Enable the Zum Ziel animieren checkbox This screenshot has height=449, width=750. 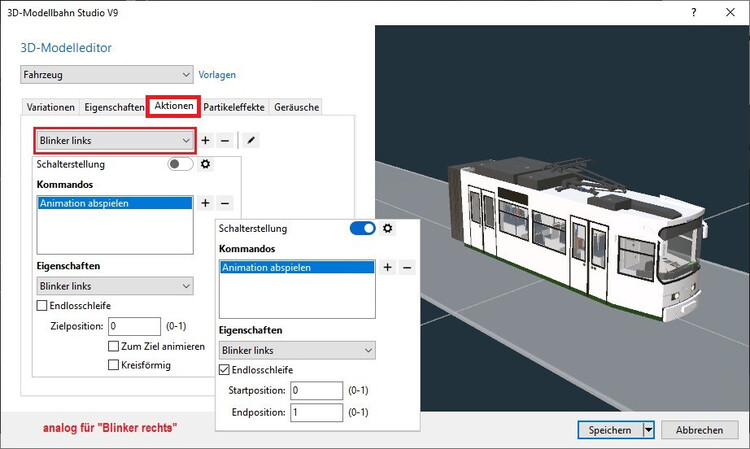pos(114,346)
